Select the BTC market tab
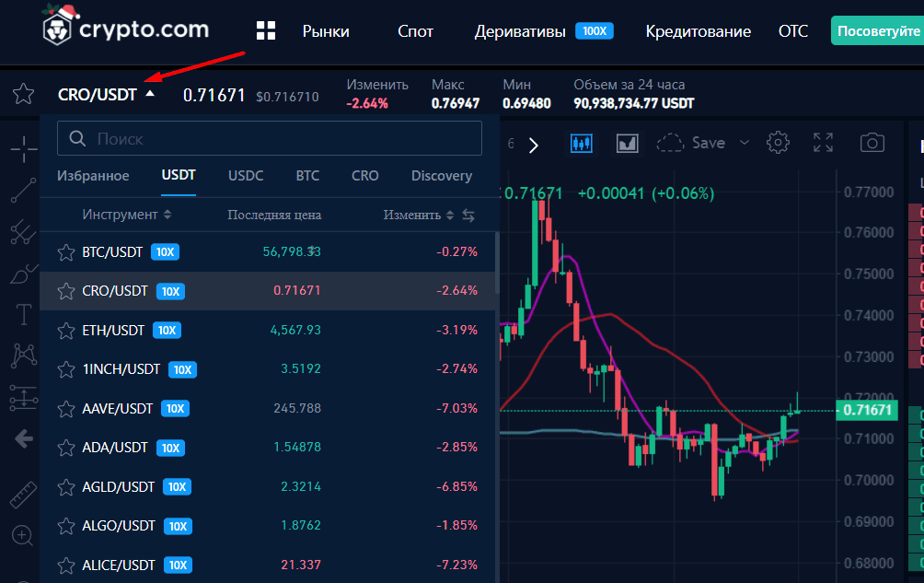 (307, 176)
